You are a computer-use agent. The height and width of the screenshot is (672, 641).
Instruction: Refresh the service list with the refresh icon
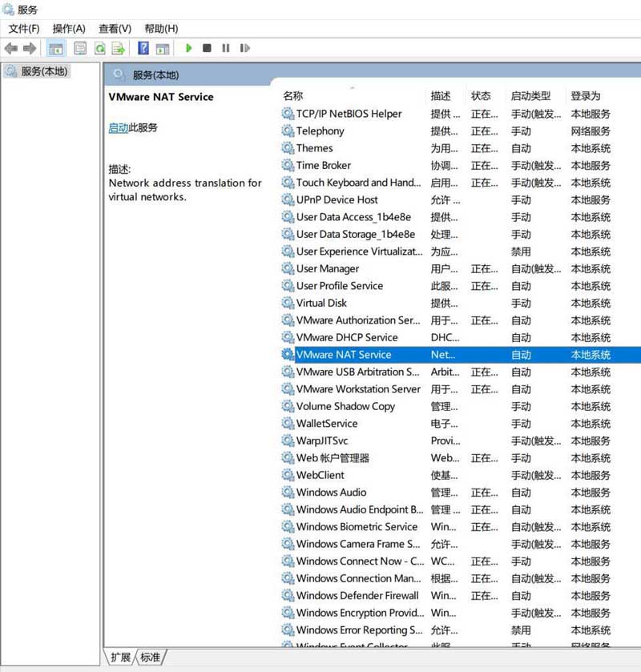point(99,48)
